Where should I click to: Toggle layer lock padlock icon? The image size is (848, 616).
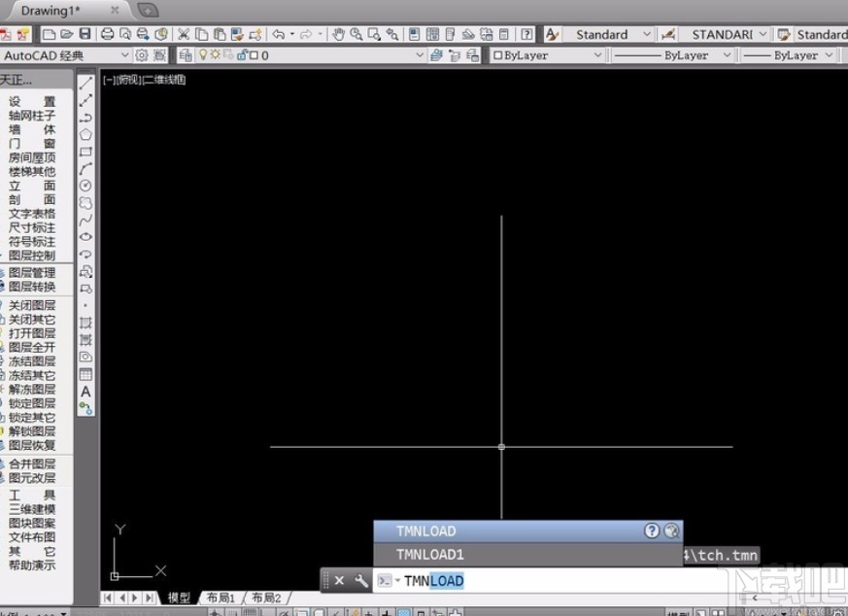coord(242,54)
